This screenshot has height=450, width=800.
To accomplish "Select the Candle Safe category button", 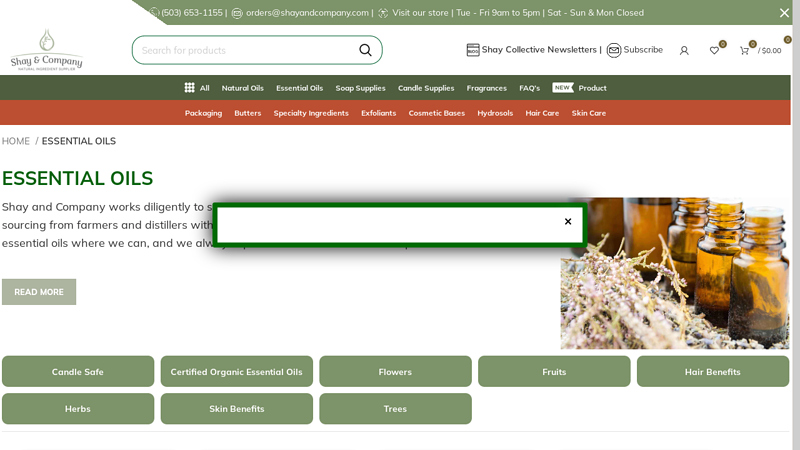I will coord(78,371).
